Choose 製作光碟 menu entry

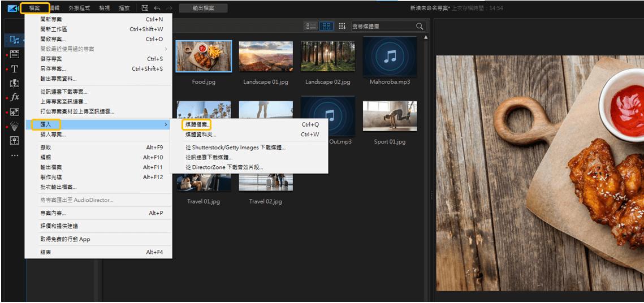(x=98, y=177)
